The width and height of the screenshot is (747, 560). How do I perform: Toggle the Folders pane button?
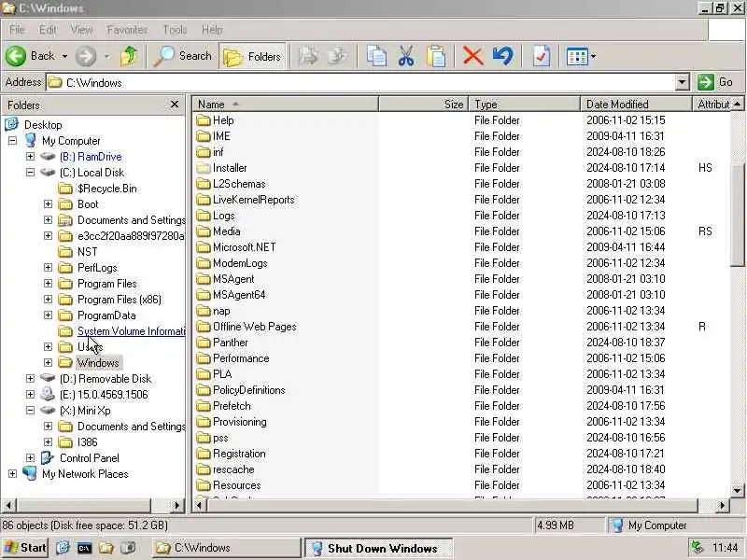coord(252,57)
